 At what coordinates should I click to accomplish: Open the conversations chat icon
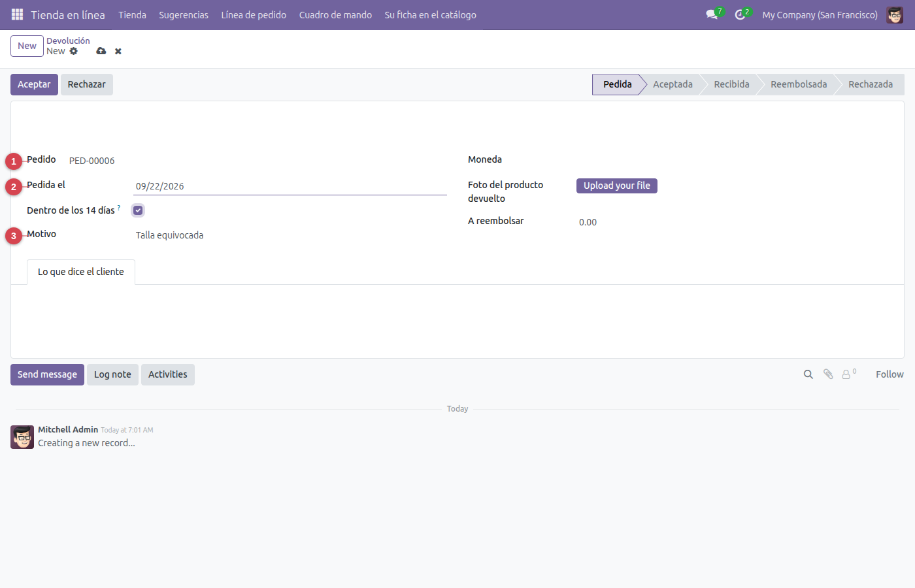(712, 14)
